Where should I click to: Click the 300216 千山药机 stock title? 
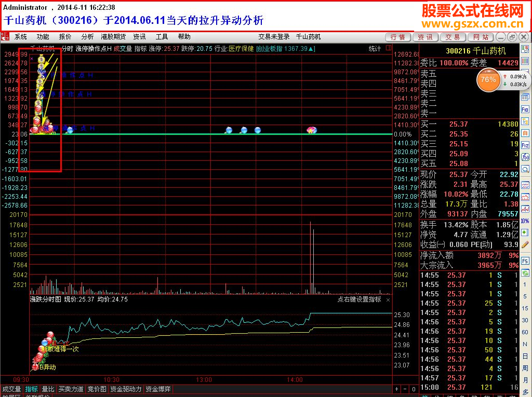[x=476, y=51]
